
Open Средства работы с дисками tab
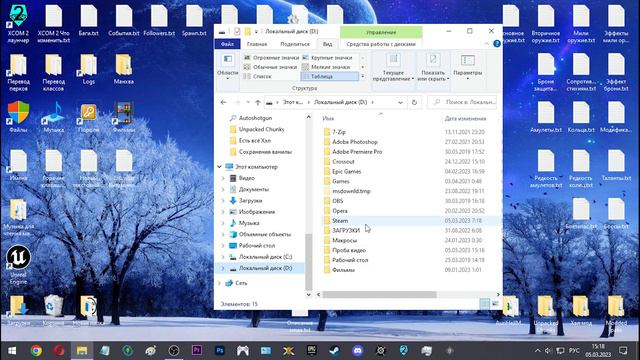click(x=380, y=44)
